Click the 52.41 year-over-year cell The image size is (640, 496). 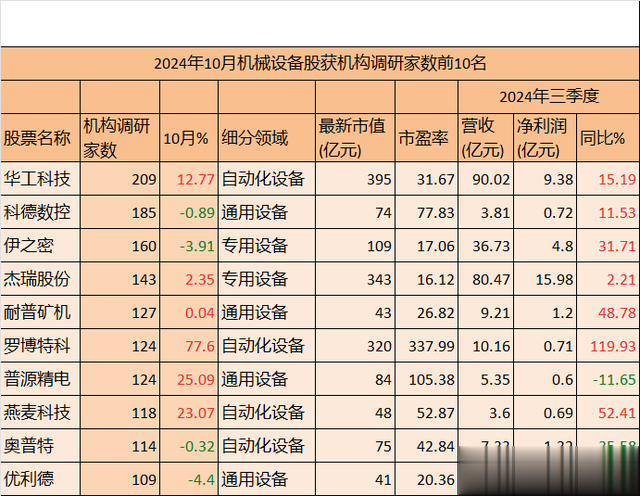pos(608,413)
